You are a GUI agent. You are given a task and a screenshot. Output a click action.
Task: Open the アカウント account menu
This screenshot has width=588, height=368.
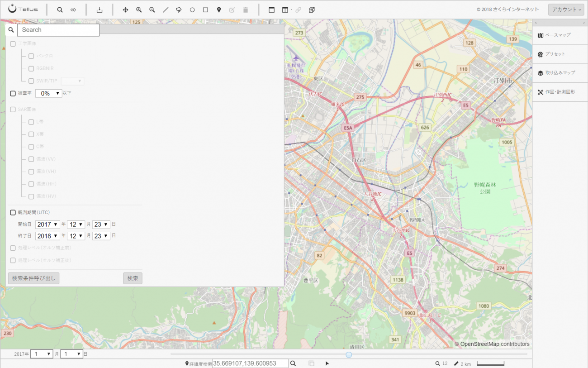[566, 10]
